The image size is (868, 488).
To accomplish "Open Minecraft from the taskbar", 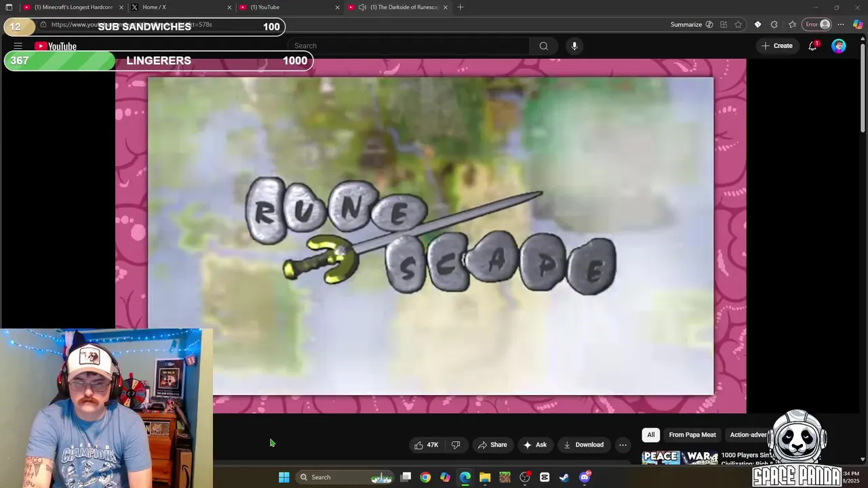I will (x=505, y=477).
